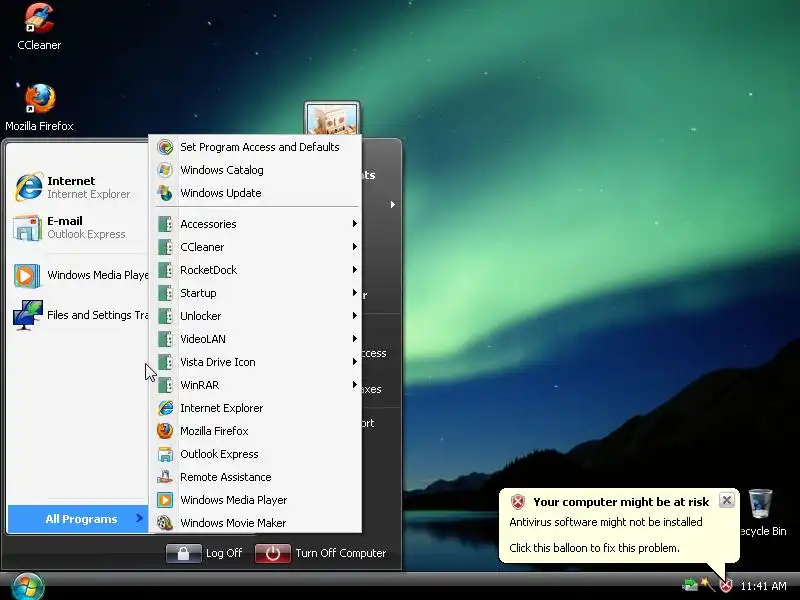800x600 pixels.
Task: Select the Windows Catalog menu entry
Action: [257, 170]
